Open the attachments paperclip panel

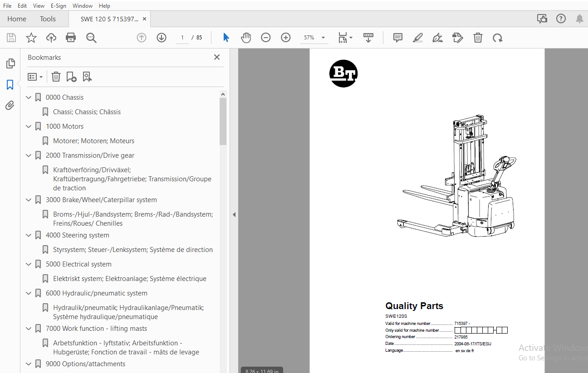point(10,106)
